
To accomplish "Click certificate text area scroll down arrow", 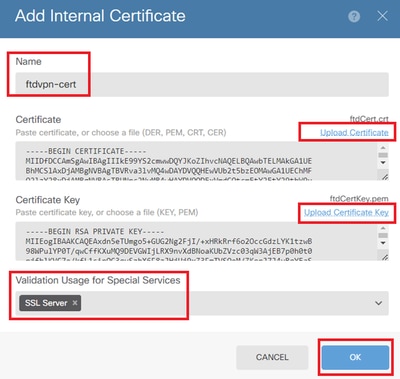I will (x=383, y=162).
